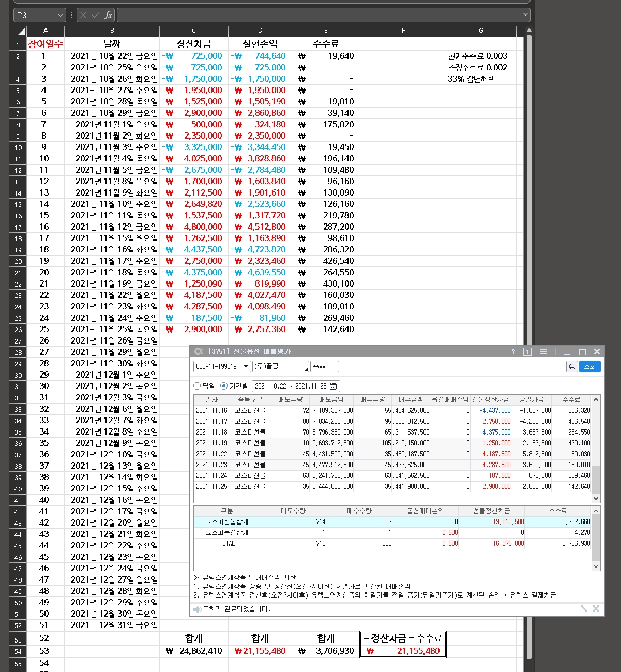Click the 당일차금 column header

[532, 400]
